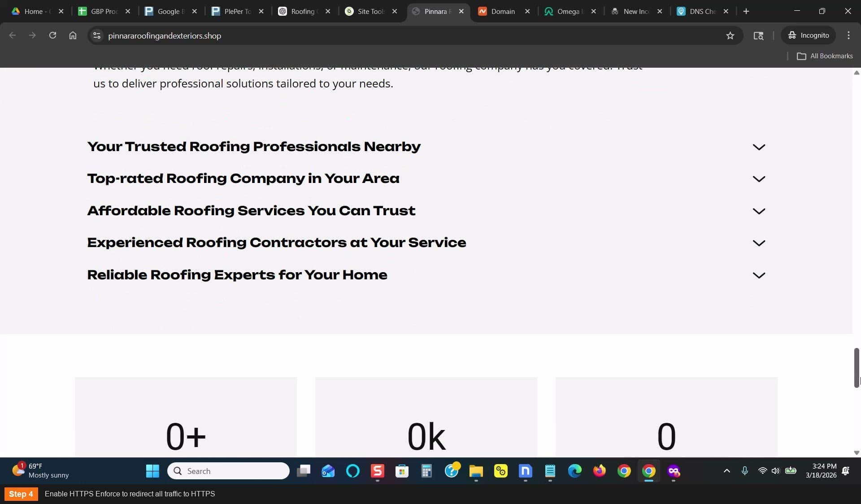
Task: Open the clock and date 3:24 PM
Action: [821, 471]
